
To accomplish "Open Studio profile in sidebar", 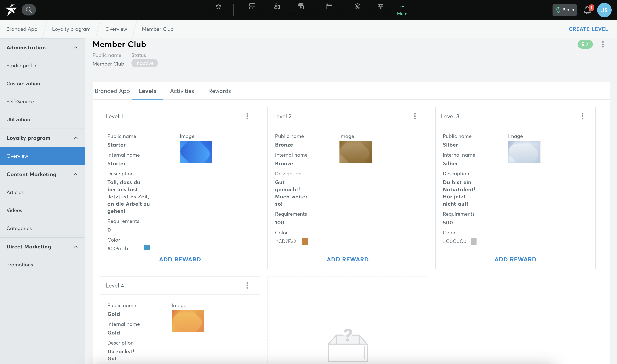I will pos(43,66).
